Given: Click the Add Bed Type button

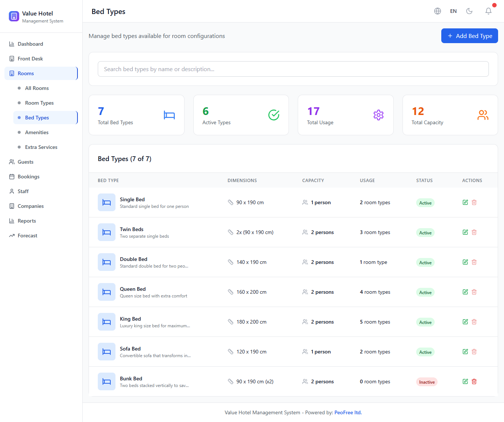Looking at the screenshot, I should pyautogui.click(x=469, y=36).
